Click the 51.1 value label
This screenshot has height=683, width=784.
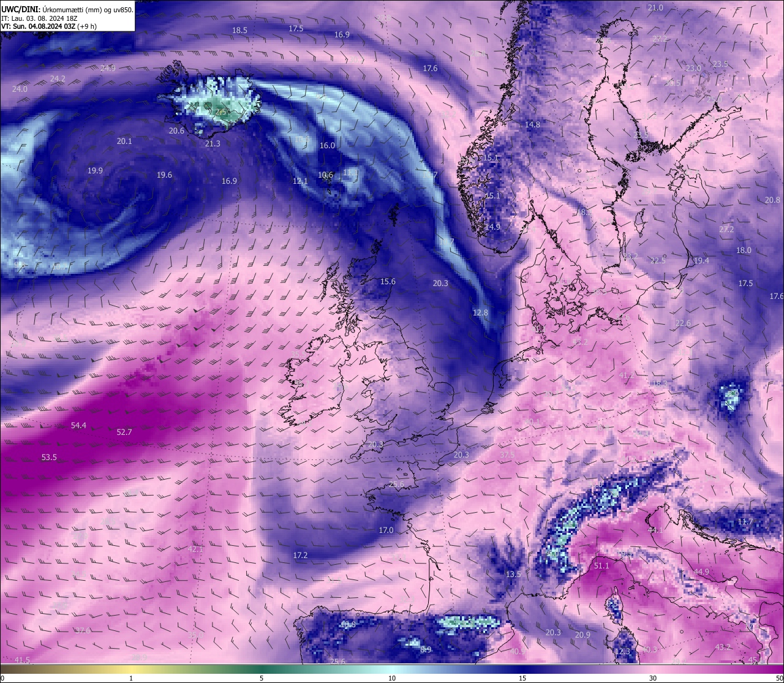click(602, 566)
